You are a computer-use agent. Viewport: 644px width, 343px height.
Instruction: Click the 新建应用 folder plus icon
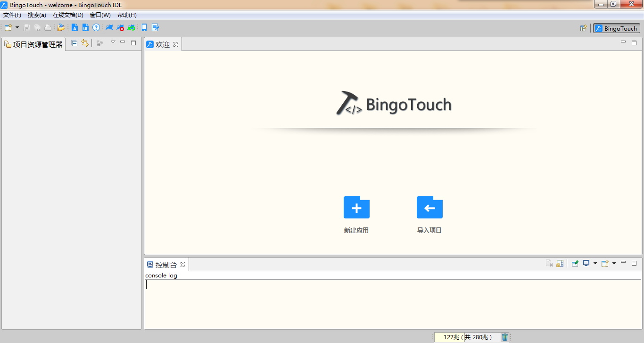click(356, 208)
